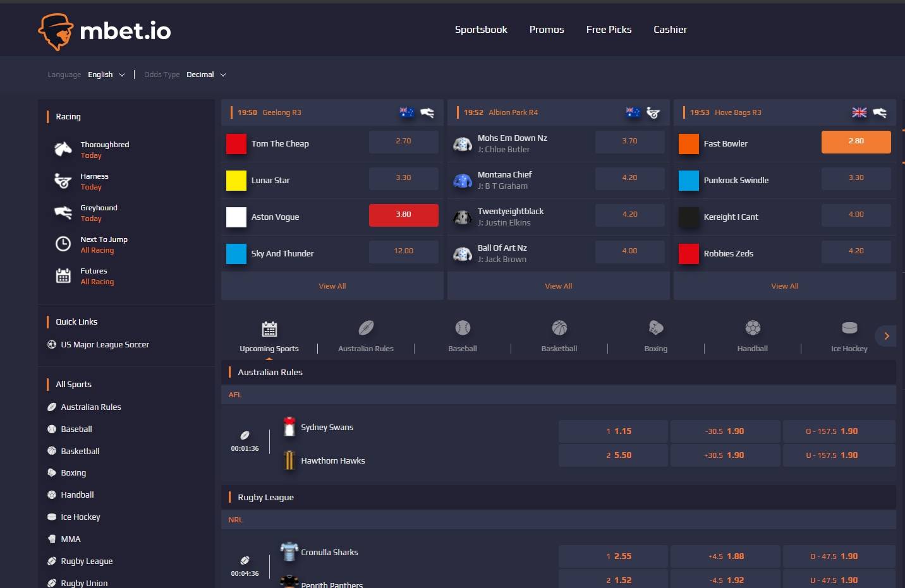
Task: Switch to the Upcoming Sports tab
Action: pyautogui.click(x=269, y=349)
